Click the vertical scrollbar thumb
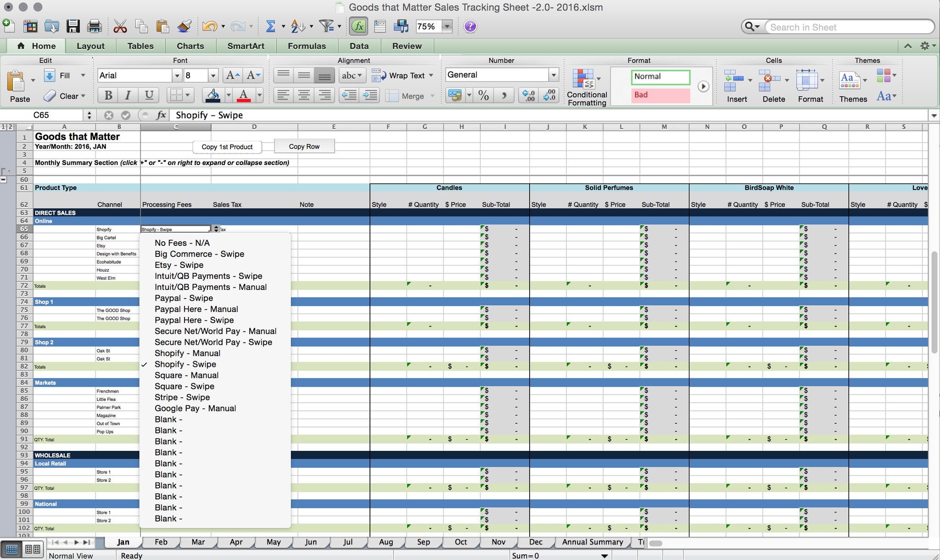The height and width of the screenshot is (560, 940). [934, 302]
